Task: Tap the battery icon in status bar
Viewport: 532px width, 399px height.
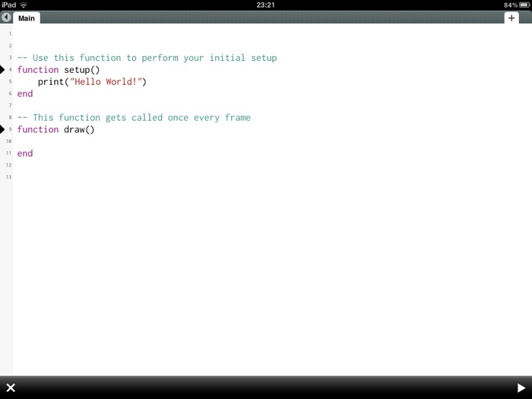Action: 523,5
